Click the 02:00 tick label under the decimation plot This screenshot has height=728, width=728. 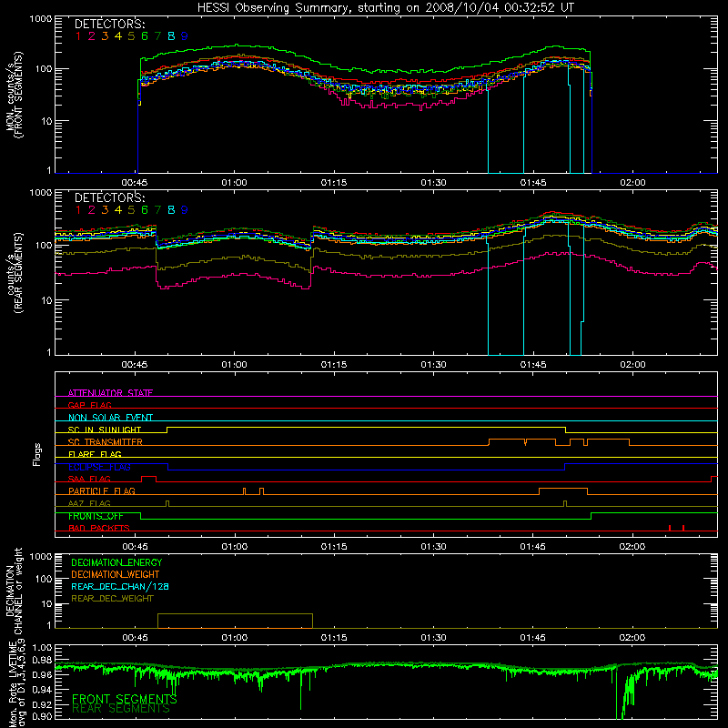(632, 638)
